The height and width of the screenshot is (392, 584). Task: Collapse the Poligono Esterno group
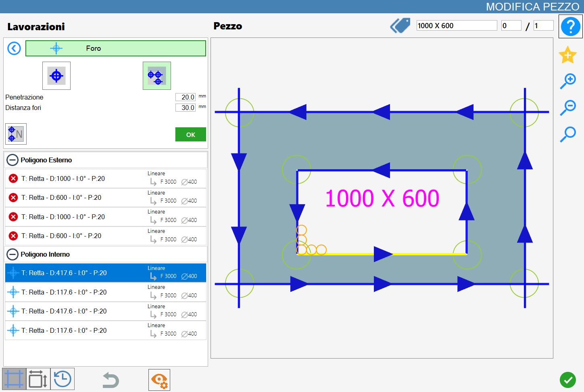pyautogui.click(x=13, y=160)
